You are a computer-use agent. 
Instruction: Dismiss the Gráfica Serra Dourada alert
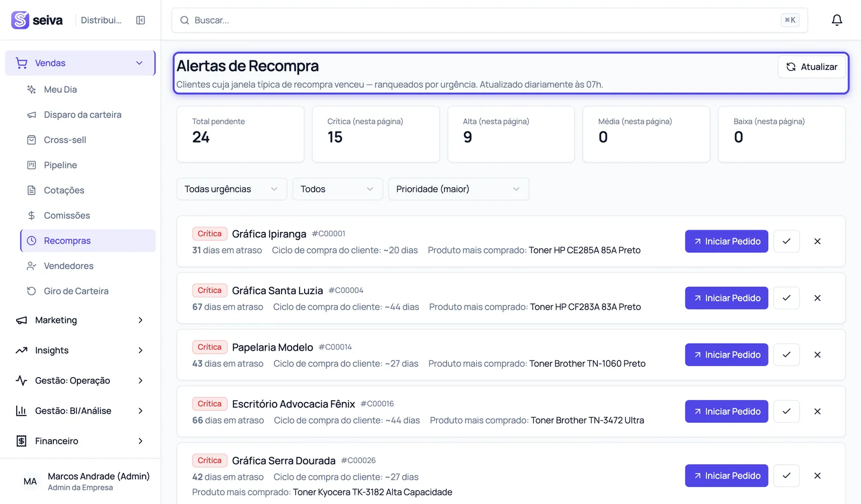coord(817,475)
